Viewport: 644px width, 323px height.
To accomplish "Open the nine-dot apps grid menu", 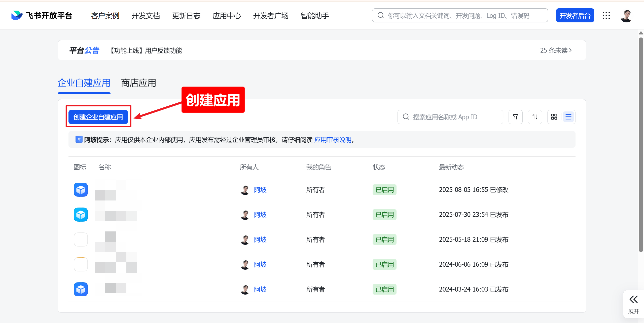I will 606,16.
